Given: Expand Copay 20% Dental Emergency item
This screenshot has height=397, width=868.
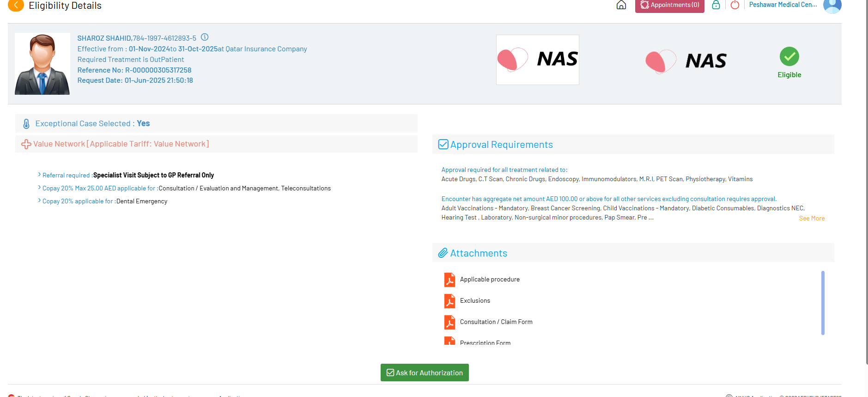Looking at the screenshot, I should (x=40, y=201).
